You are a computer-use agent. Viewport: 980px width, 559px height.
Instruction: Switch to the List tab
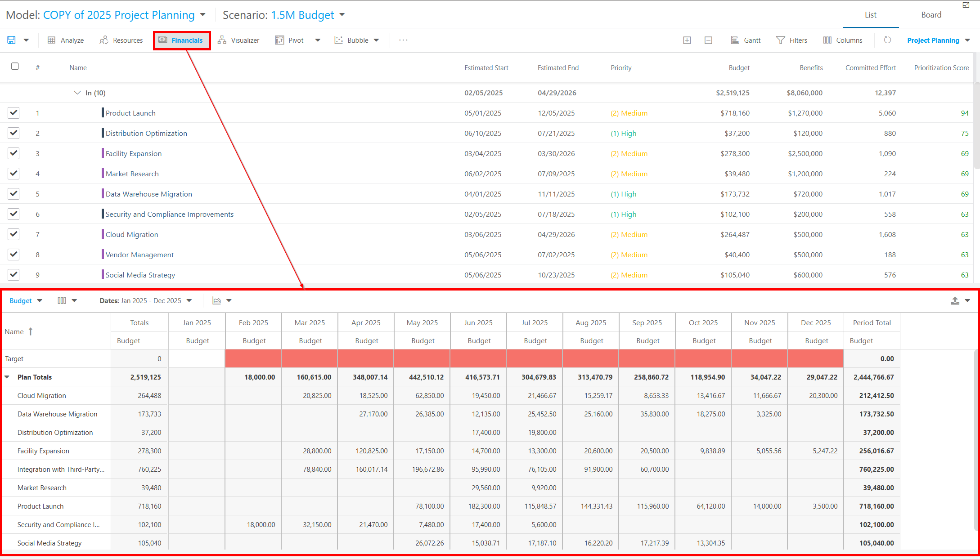click(870, 15)
